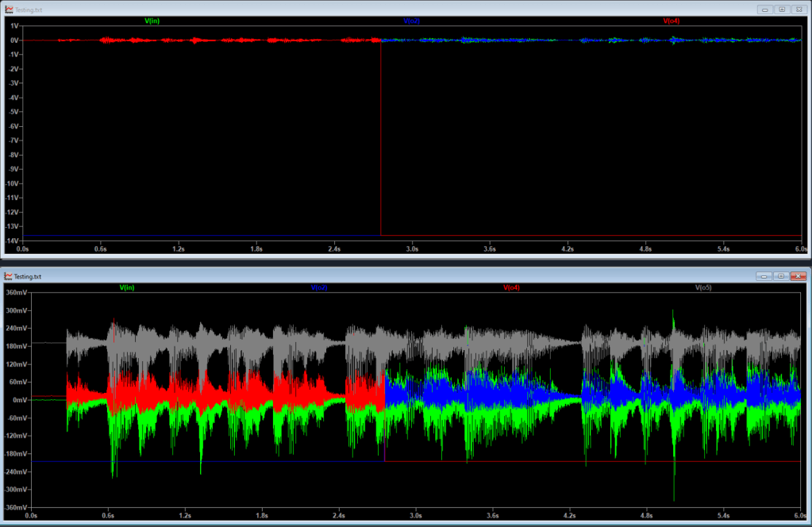Click the bottom plot's horizontal time axis
Viewport: 812px width, 527px height.
(417, 516)
